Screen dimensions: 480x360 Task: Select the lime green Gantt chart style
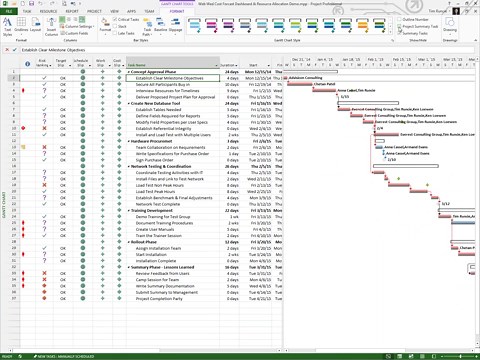[295, 26]
